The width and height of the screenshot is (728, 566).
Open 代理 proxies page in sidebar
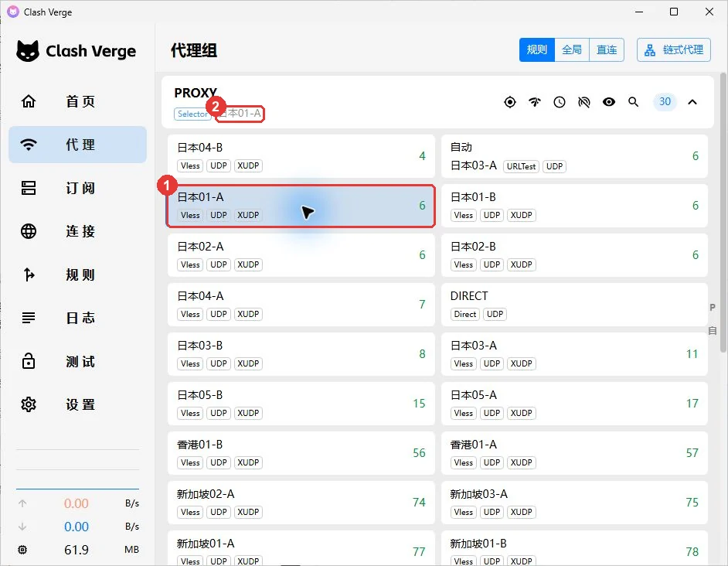[77, 145]
